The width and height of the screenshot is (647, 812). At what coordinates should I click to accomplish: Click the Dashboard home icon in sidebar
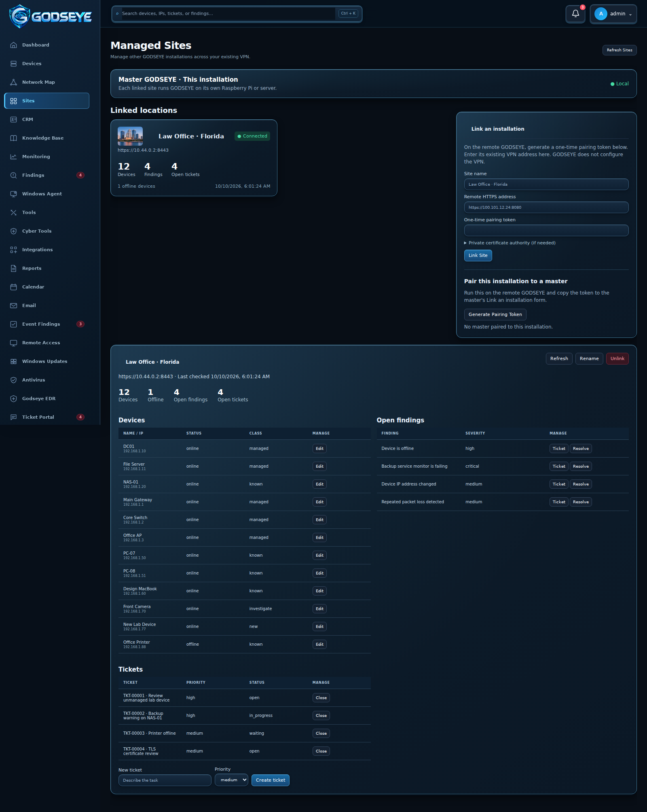(x=13, y=45)
